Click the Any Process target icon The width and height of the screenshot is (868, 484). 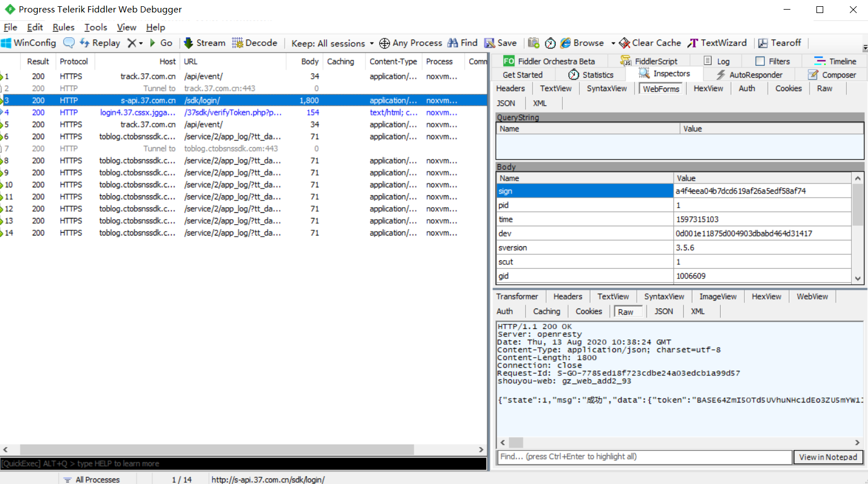[384, 43]
